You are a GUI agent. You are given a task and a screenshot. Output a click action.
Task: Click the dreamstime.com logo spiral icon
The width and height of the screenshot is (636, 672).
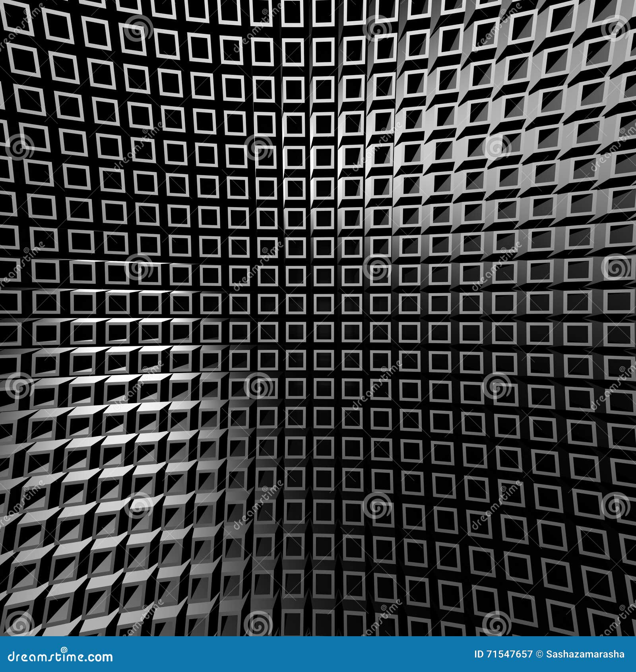pyautogui.click(x=64, y=649)
